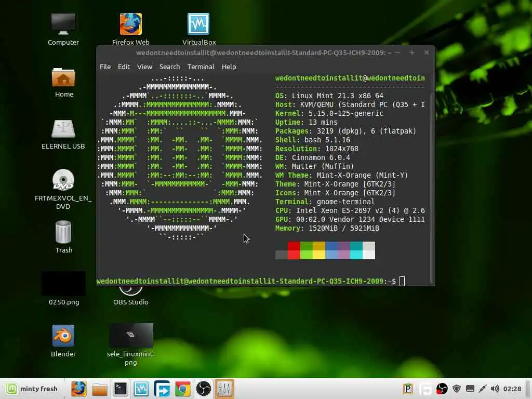Image resolution: width=532 pixels, height=399 pixels.
Task: Click the OBS recording tray icon
Action: click(x=442, y=389)
